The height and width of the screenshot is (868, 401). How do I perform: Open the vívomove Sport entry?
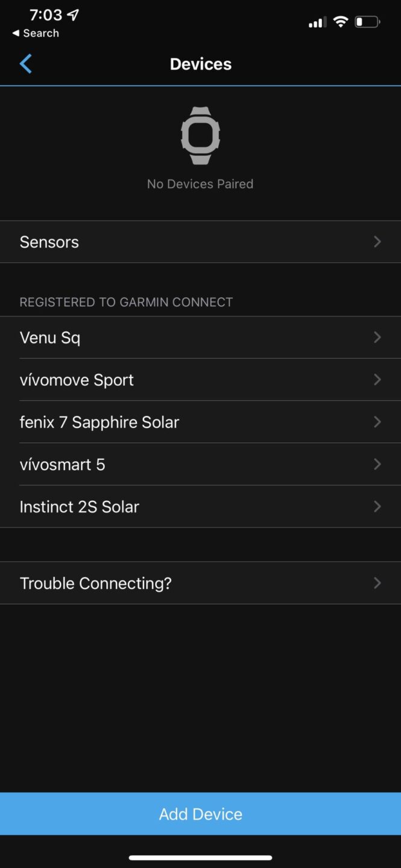(77, 380)
